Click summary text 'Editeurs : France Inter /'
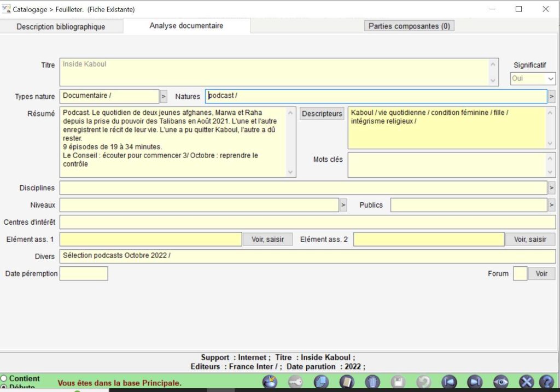The image size is (560, 392). tap(234, 366)
